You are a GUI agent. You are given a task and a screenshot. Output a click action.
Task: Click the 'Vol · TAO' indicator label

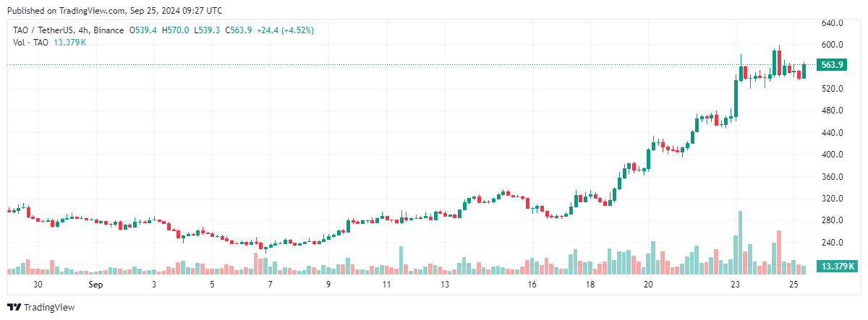(x=31, y=43)
